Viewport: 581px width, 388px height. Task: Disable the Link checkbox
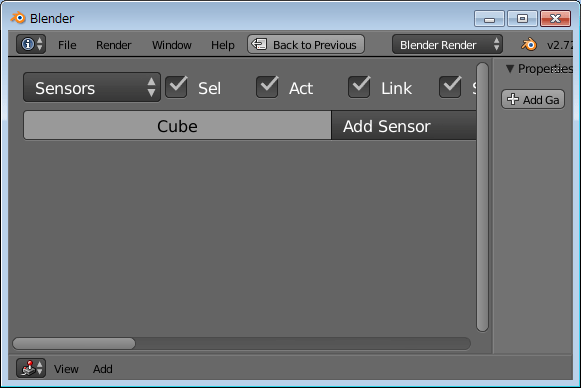coord(359,87)
